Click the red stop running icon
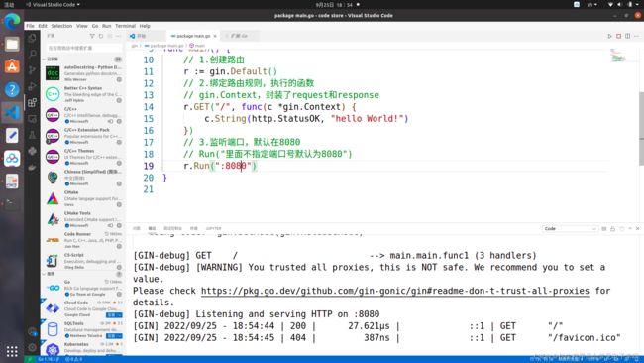The image size is (644, 363). pos(618,36)
